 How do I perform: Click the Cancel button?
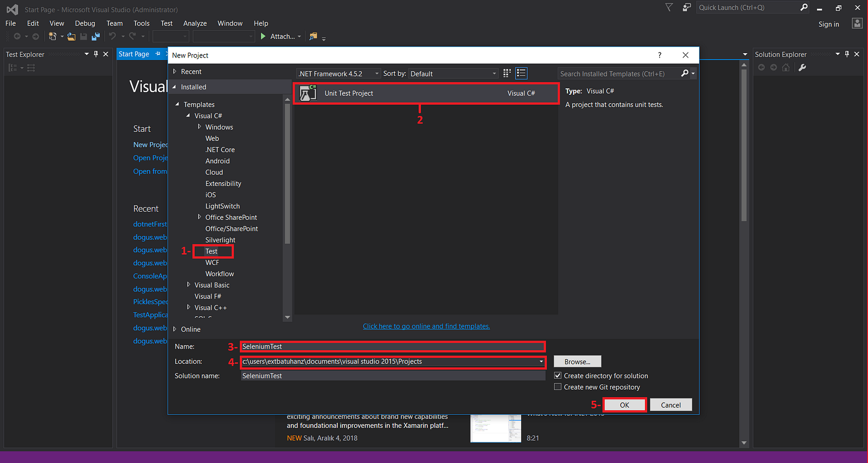[671, 405]
